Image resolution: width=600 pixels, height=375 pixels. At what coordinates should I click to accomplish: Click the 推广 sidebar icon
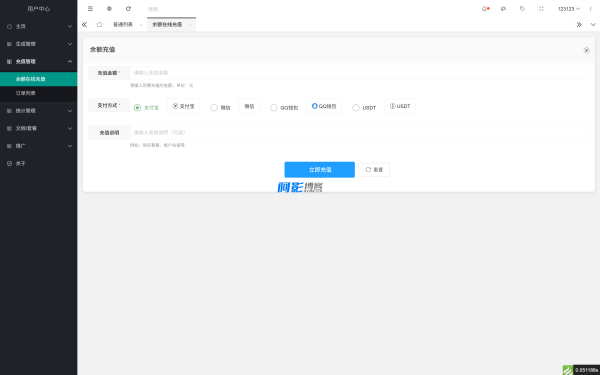pos(10,146)
